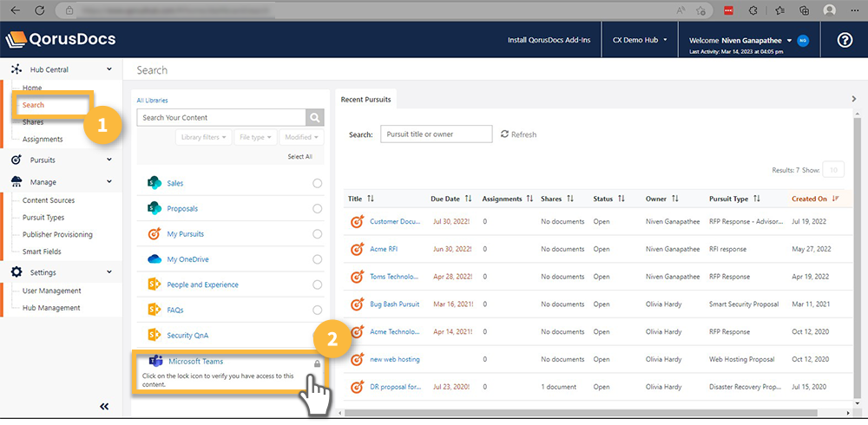Click the browser profile avatar icon
The height and width of the screenshot is (425, 868).
[x=829, y=10]
